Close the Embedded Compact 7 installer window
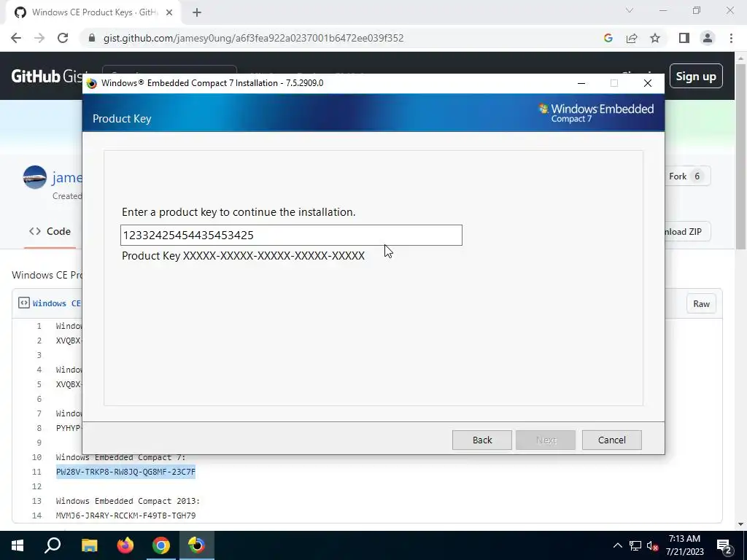747x560 pixels. click(648, 83)
